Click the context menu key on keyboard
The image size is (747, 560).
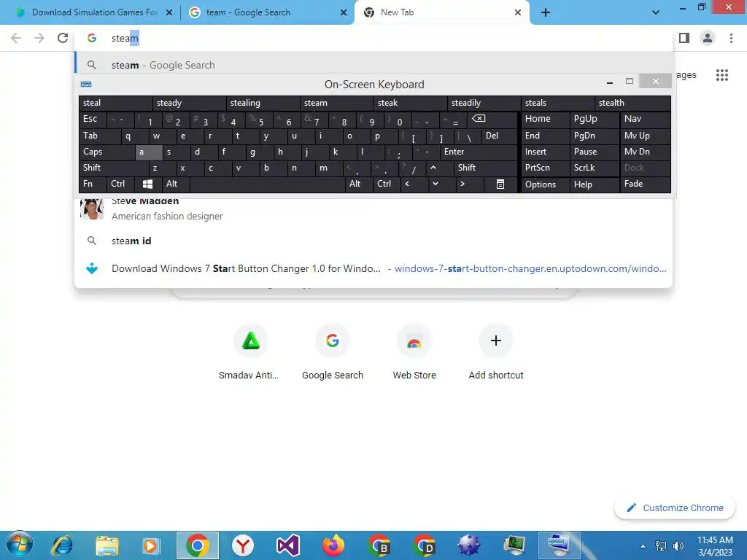(x=500, y=184)
